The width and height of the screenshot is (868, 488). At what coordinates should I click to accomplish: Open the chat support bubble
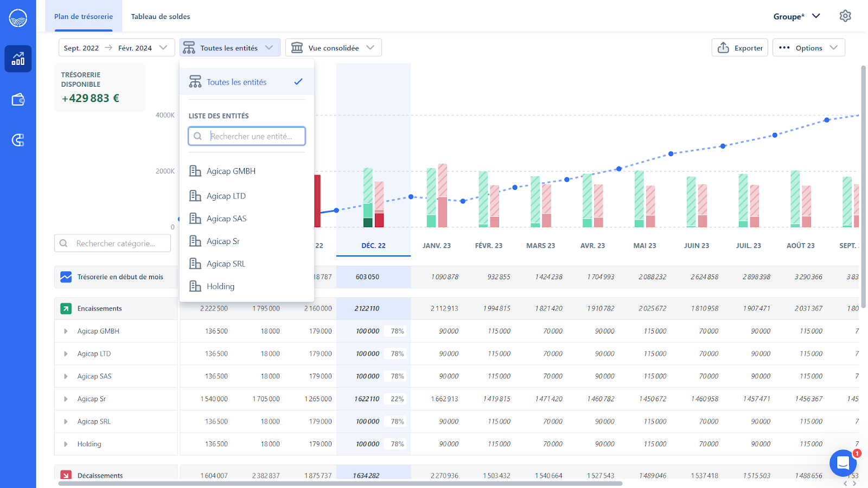point(843,463)
